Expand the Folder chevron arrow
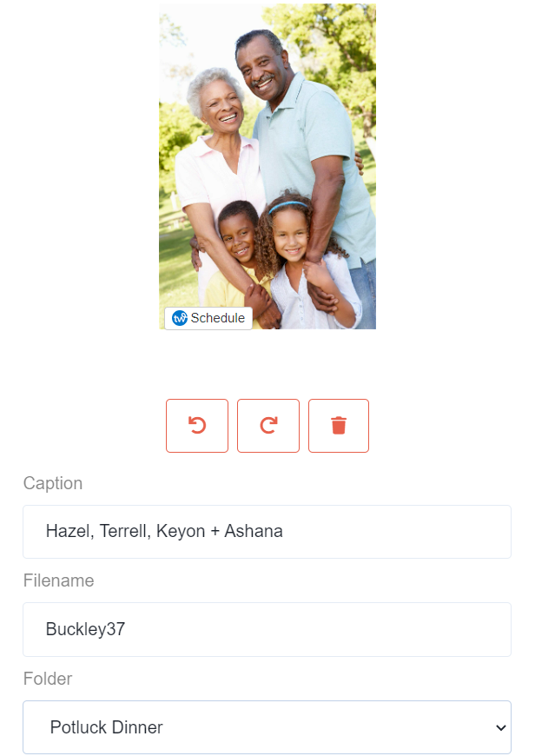The width and height of the screenshot is (535, 756). (501, 727)
